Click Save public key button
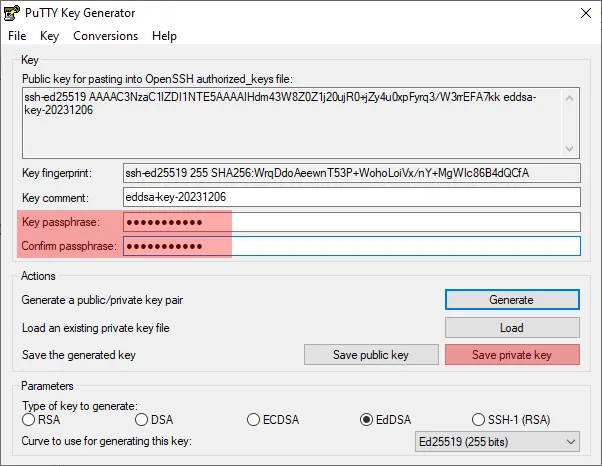The image size is (602, 466). [371, 354]
